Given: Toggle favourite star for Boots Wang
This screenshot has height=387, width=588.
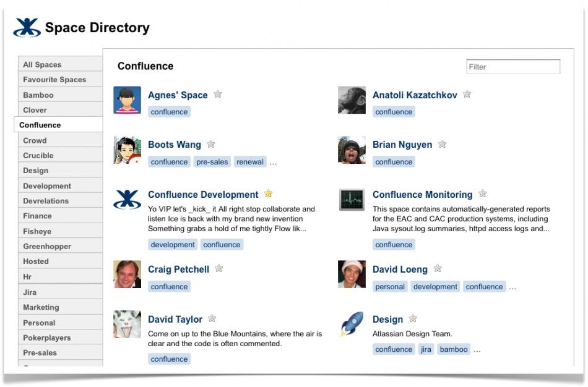Looking at the screenshot, I should tap(210, 144).
